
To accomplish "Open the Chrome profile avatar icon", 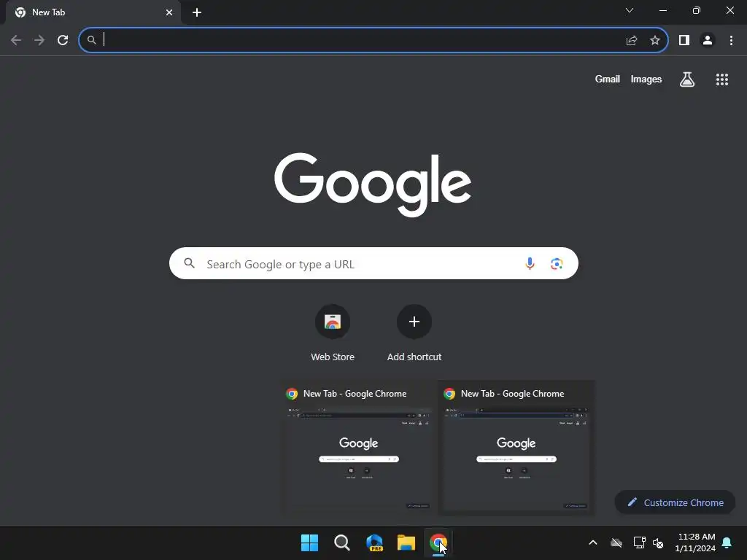I will coord(708,41).
